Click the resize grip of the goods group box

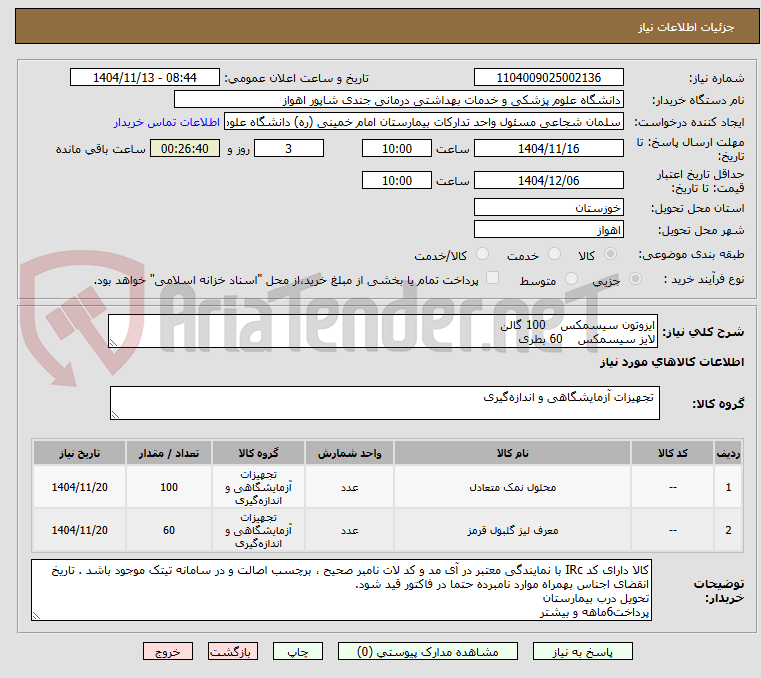116,414
